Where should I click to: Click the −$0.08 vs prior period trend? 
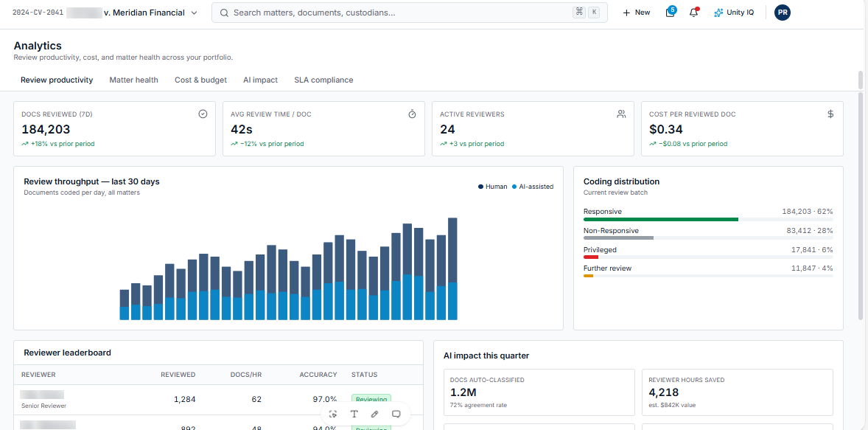tap(688, 144)
